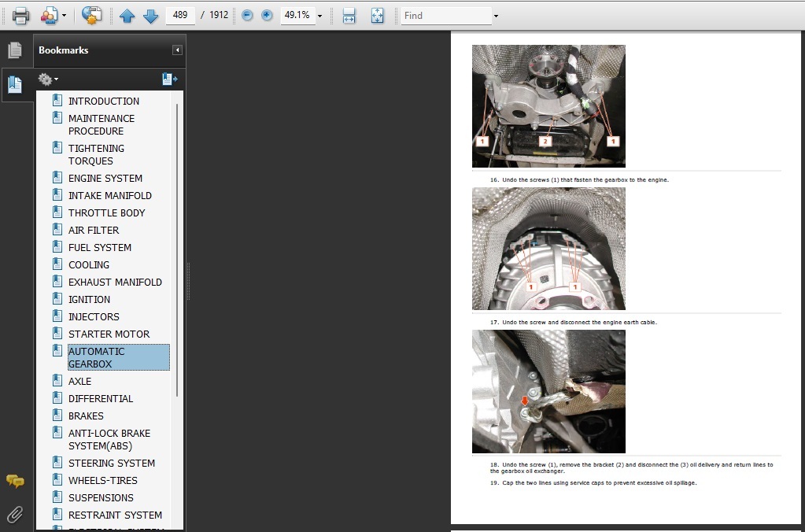The height and width of the screenshot is (532, 805).
Task: Open the Page Thumbnails panel
Action: (x=15, y=50)
